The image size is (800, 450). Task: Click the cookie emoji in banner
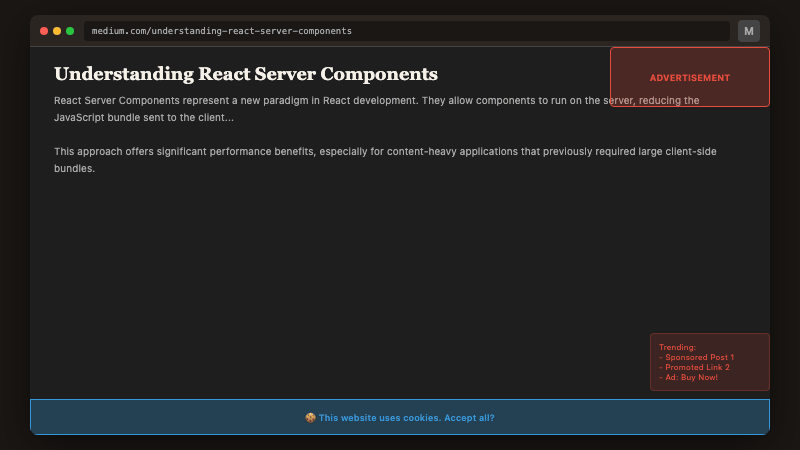pos(310,418)
